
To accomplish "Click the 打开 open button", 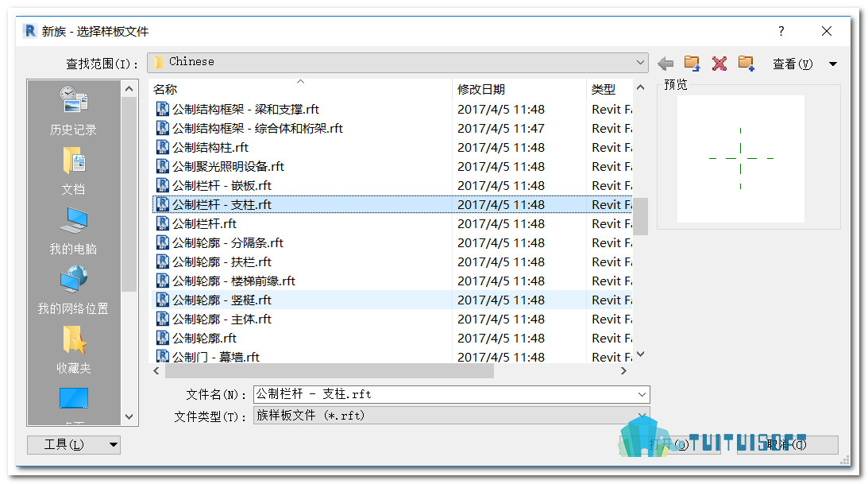I will click(669, 444).
